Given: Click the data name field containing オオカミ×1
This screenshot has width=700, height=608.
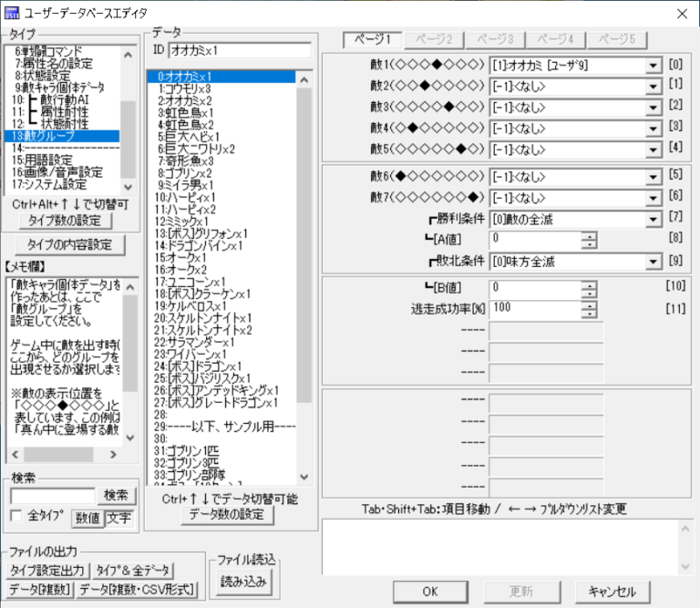Looking at the screenshot, I should [x=239, y=49].
